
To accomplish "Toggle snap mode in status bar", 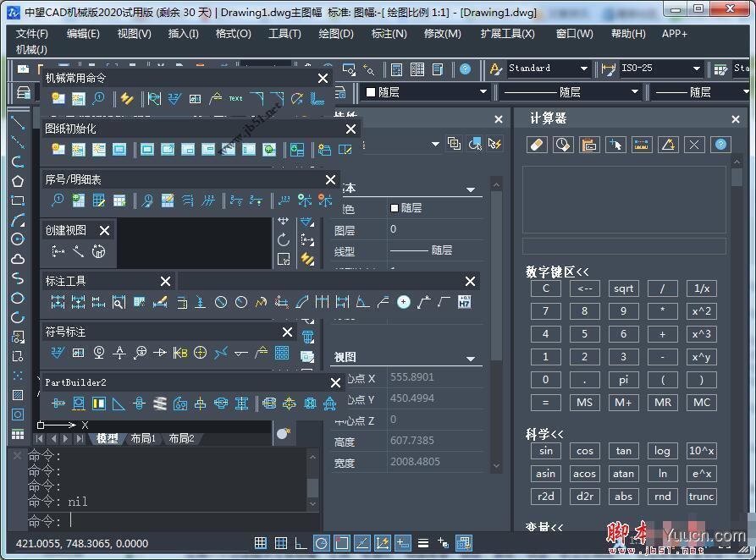I will click(x=261, y=543).
